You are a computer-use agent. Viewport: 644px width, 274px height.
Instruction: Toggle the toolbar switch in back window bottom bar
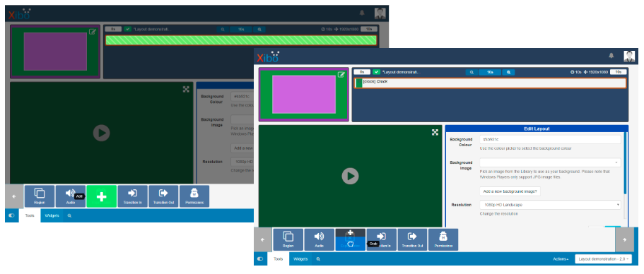tap(11, 215)
